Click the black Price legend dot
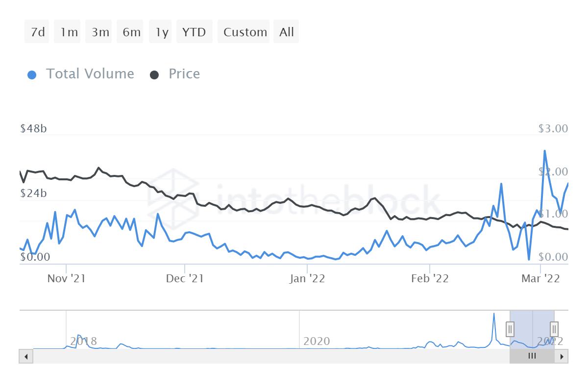The height and width of the screenshot is (392, 588). (x=154, y=73)
